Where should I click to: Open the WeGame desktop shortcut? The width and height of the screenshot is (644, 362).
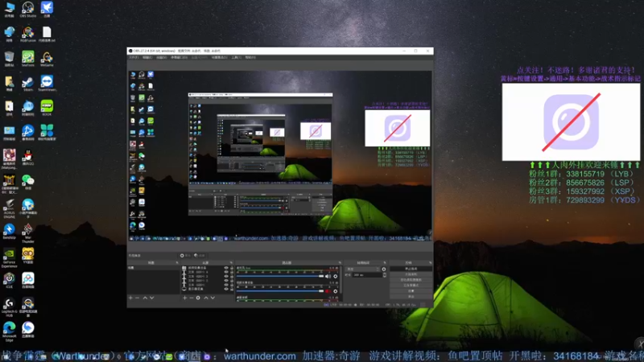coord(47,59)
